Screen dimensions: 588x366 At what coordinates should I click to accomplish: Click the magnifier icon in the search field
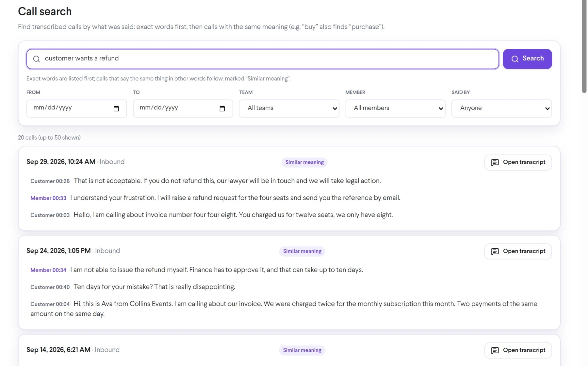point(37,59)
